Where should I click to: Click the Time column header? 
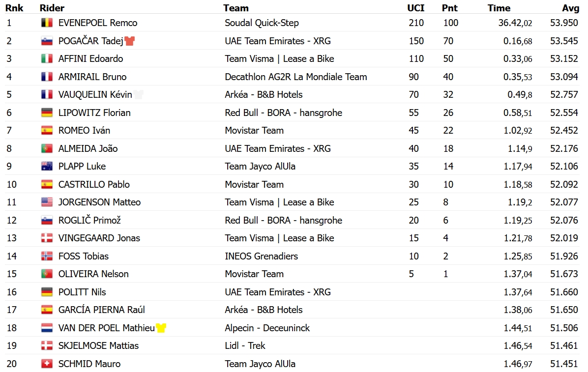click(x=499, y=8)
